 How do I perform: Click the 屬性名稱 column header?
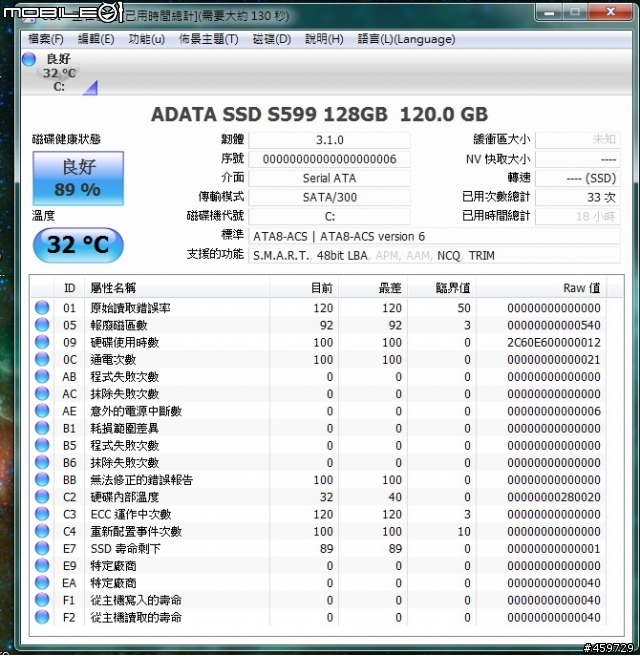tap(177, 288)
